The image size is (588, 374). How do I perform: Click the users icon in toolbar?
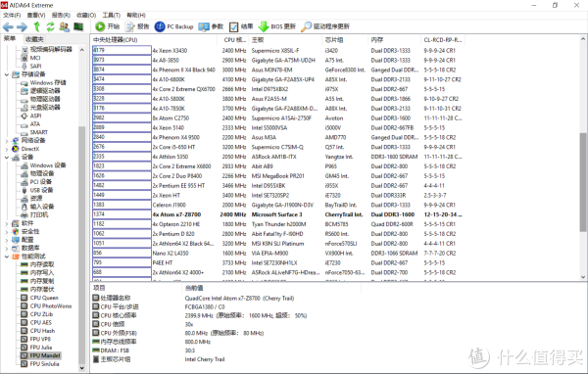(x=65, y=26)
